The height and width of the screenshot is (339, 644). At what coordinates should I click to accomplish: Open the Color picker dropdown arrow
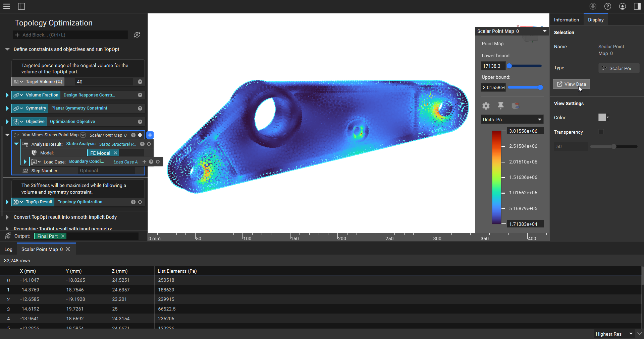608,117
